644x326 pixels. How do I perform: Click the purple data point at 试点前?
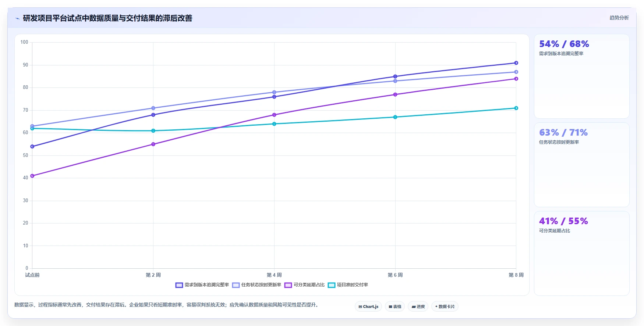(32, 176)
